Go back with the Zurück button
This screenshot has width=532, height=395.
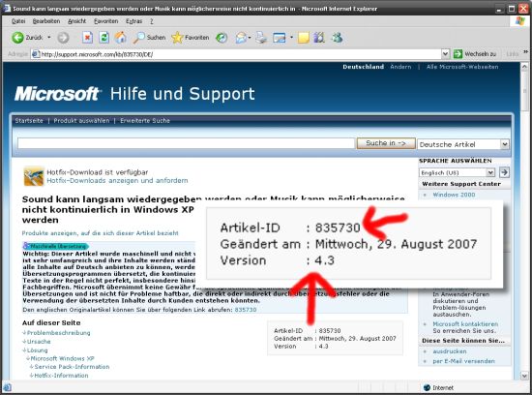[27, 38]
